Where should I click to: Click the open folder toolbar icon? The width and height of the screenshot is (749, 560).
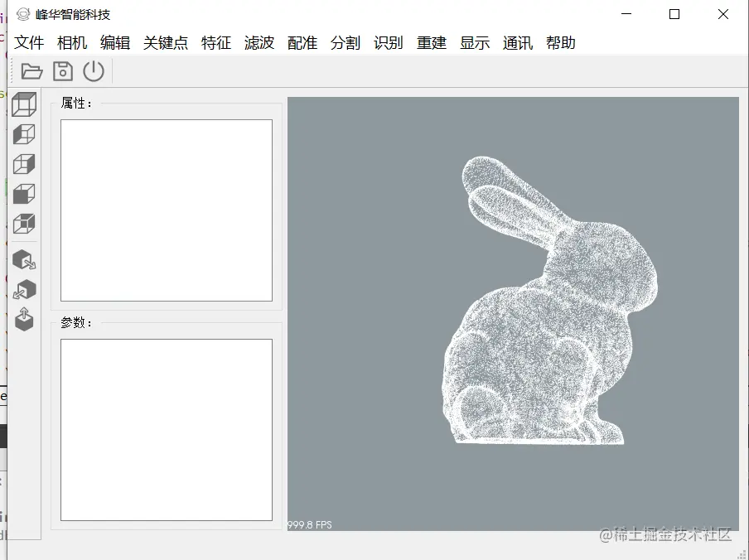[31, 71]
